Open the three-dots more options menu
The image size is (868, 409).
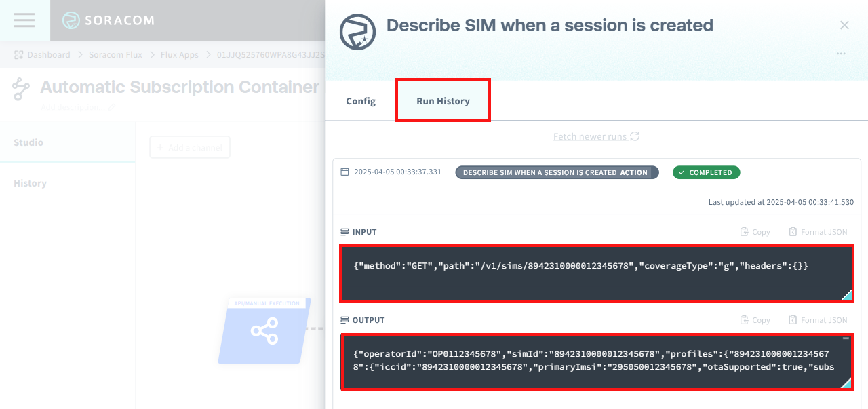pos(841,54)
